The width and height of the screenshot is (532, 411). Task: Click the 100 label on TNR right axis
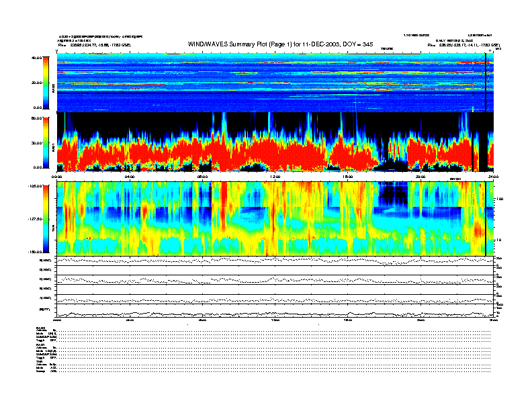(x=500, y=199)
